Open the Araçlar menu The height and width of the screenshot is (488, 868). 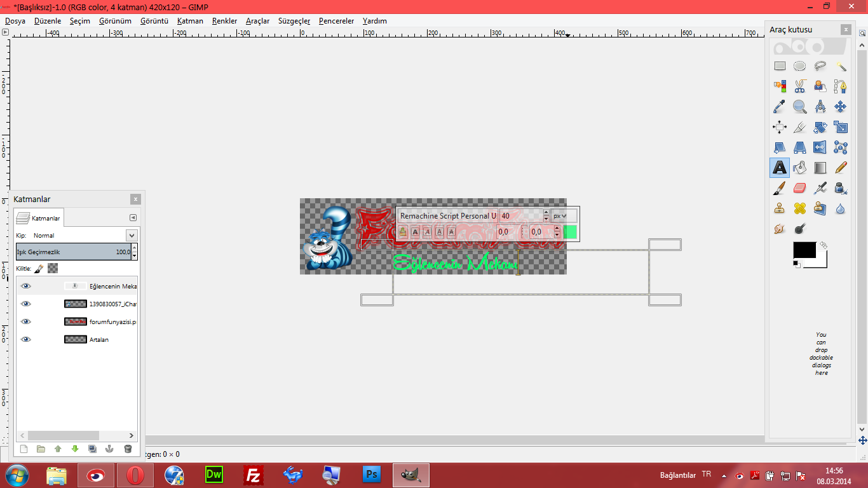[x=257, y=21]
